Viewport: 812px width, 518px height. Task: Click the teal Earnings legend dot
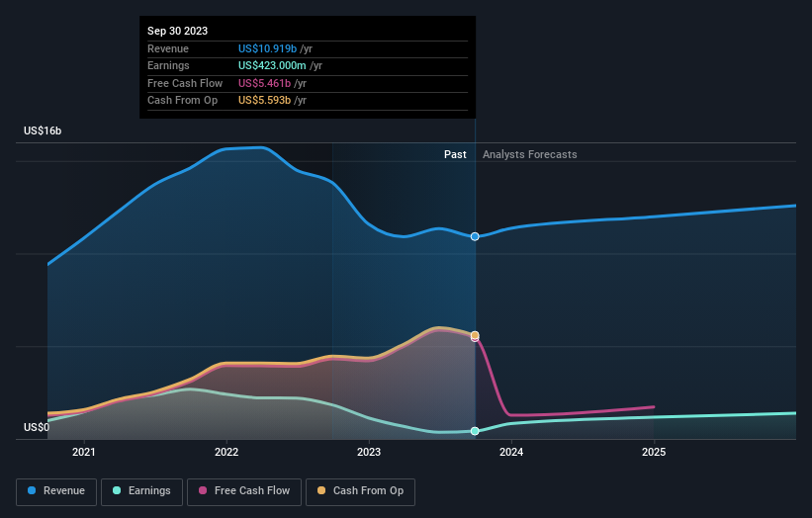[x=117, y=490]
